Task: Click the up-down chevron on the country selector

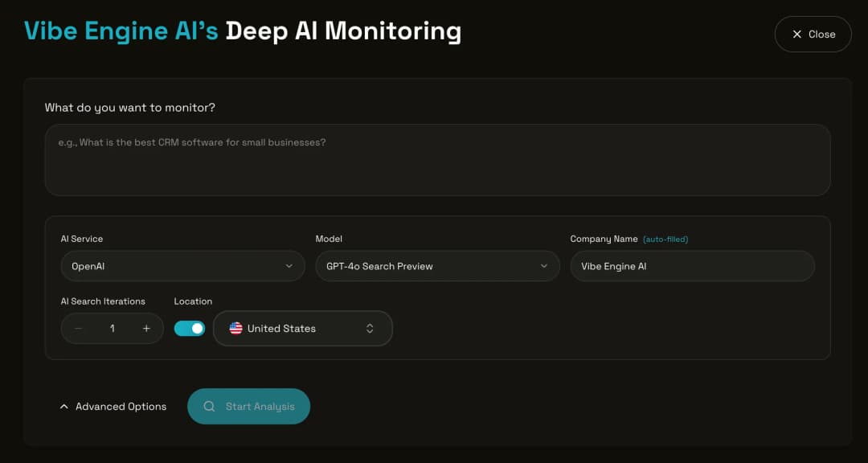Action: click(370, 328)
